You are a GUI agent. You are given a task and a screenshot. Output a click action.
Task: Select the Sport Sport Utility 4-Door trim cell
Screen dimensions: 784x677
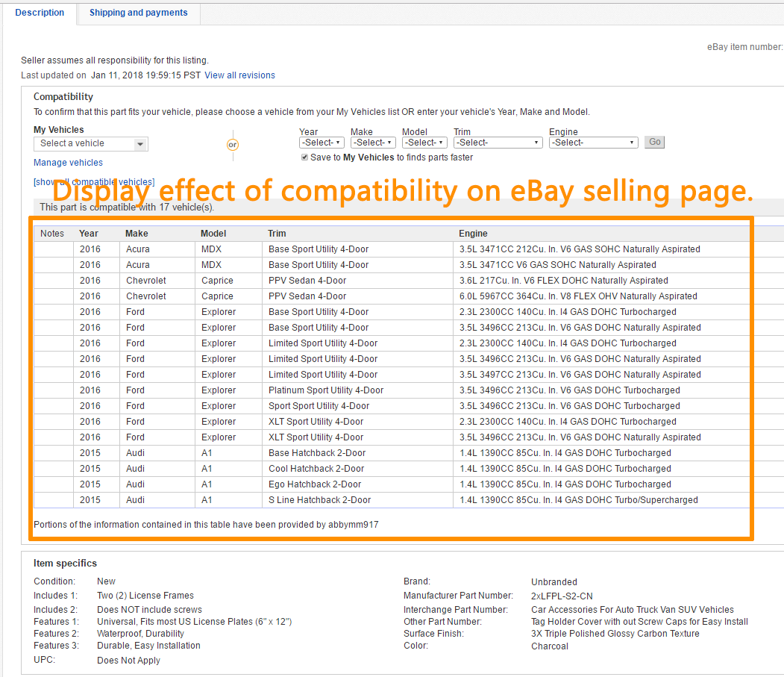coord(319,406)
